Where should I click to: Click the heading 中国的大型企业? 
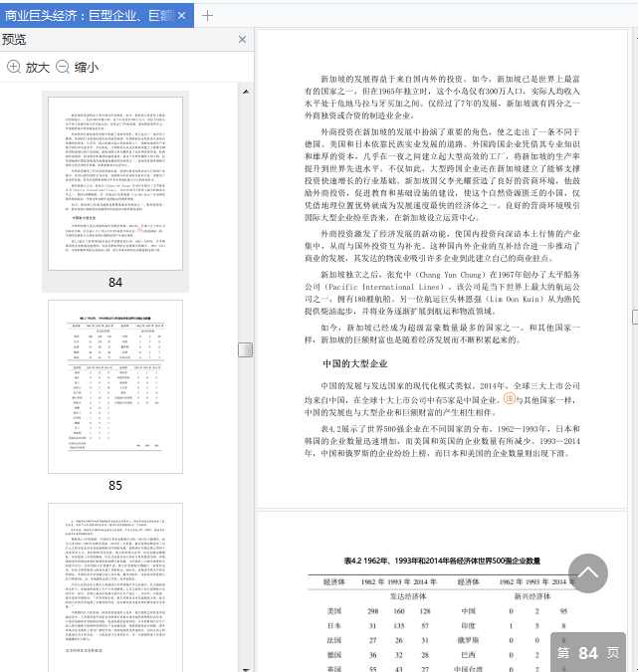(x=355, y=363)
